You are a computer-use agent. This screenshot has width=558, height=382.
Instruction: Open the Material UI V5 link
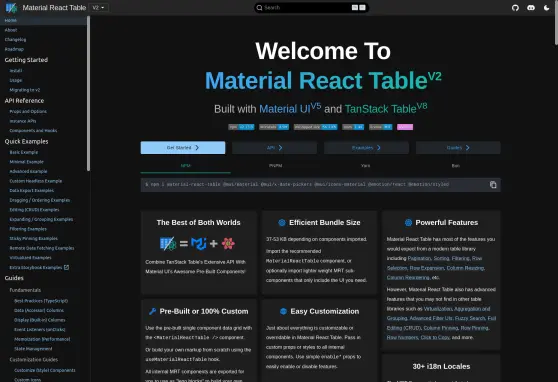pyautogui.click(x=290, y=108)
